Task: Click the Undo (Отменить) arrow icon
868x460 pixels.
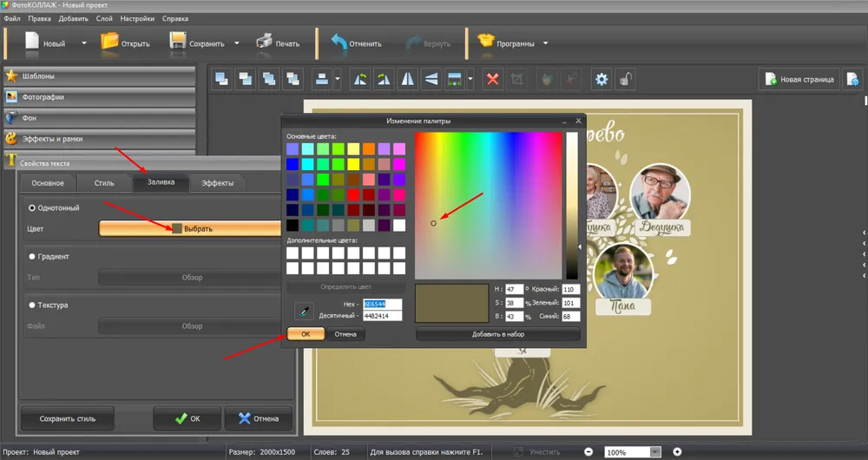Action: tap(337, 42)
